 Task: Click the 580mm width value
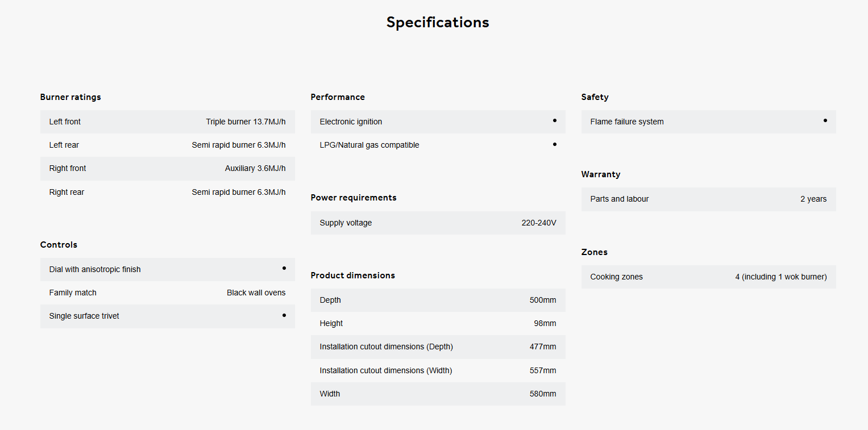542,394
